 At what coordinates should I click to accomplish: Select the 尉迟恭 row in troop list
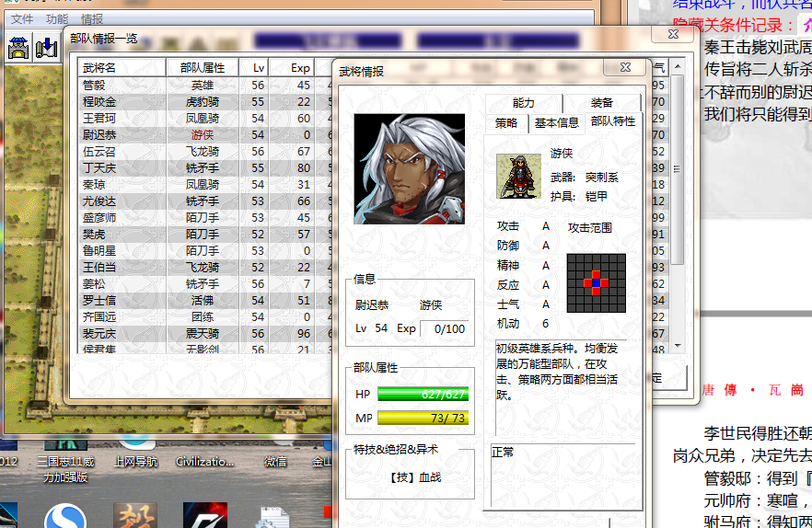coord(205,134)
